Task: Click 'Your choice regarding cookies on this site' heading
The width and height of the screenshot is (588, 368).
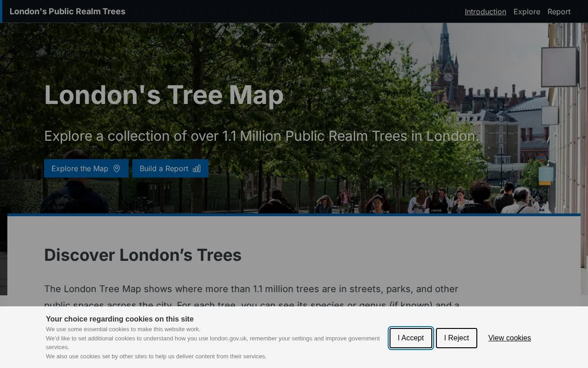Action: tap(120, 319)
